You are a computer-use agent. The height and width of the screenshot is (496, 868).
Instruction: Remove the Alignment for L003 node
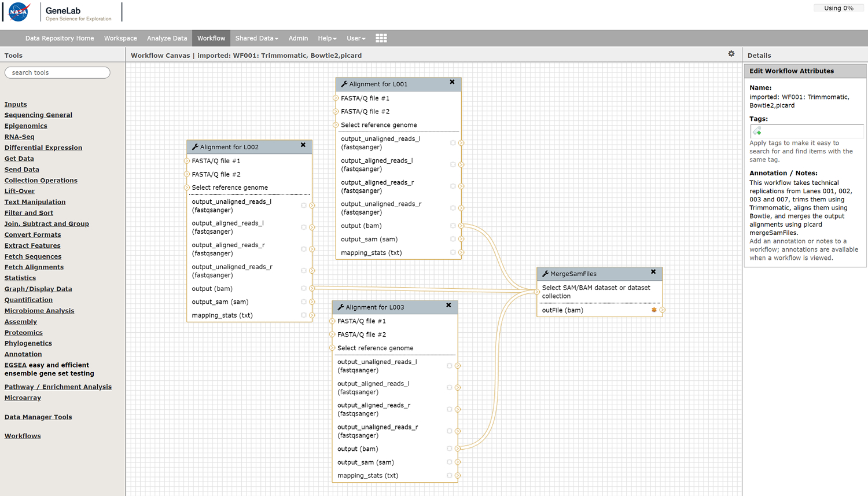pyautogui.click(x=448, y=305)
